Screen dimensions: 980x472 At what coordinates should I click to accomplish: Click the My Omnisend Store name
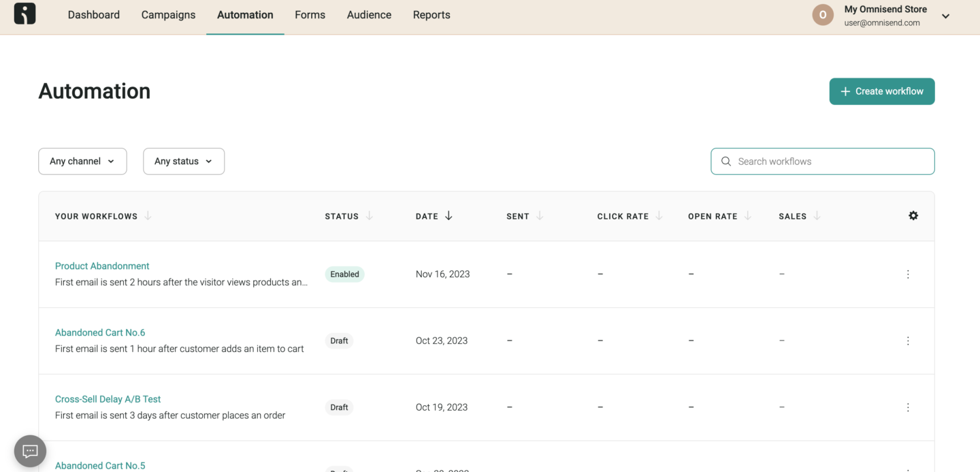point(885,10)
